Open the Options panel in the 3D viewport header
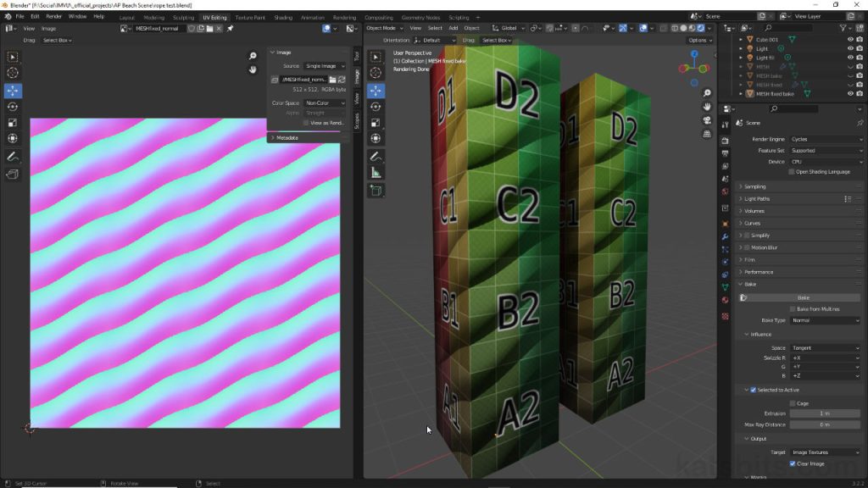This screenshot has width=868, height=488. coord(700,39)
